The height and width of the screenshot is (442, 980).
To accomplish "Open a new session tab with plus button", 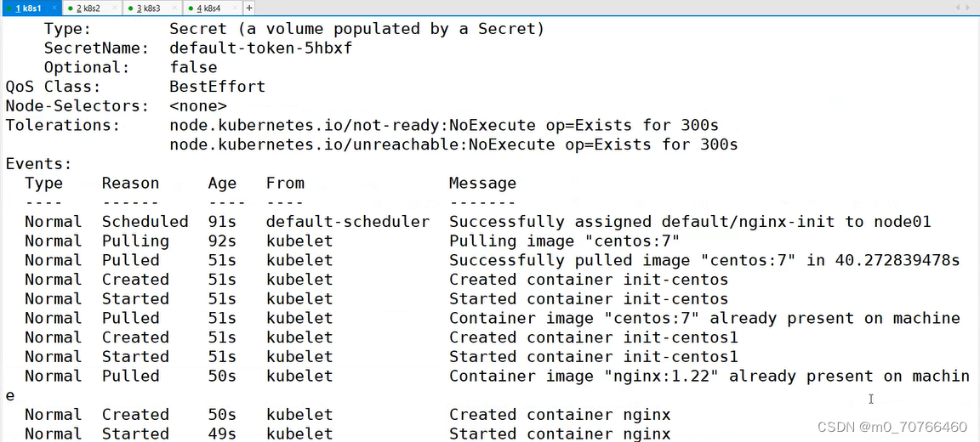I will [249, 8].
